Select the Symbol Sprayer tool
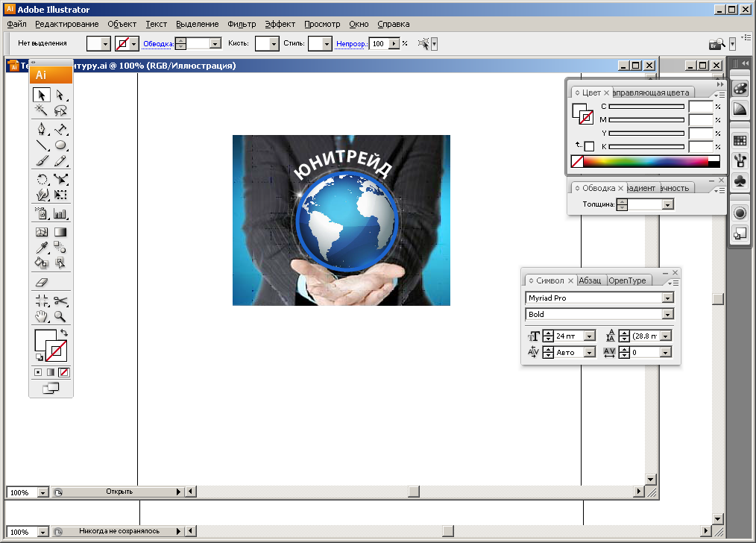The image size is (756, 543). click(x=42, y=213)
